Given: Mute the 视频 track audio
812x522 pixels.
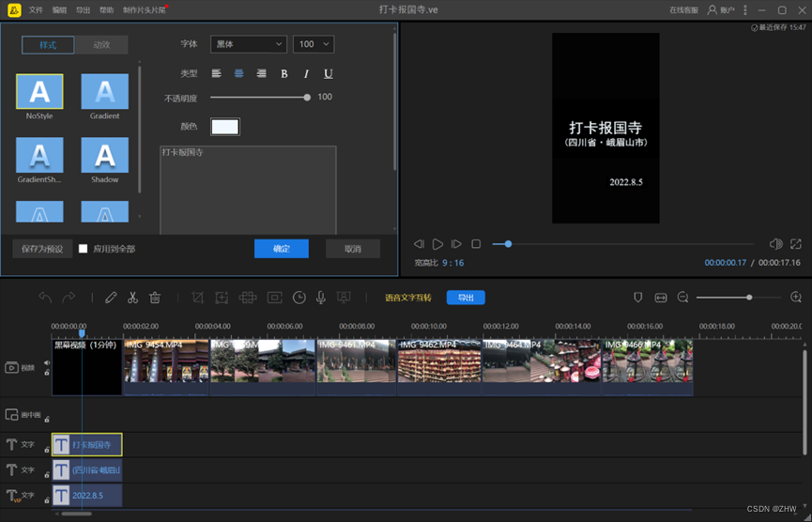Looking at the screenshot, I should pyautogui.click(x=47, y=363).
